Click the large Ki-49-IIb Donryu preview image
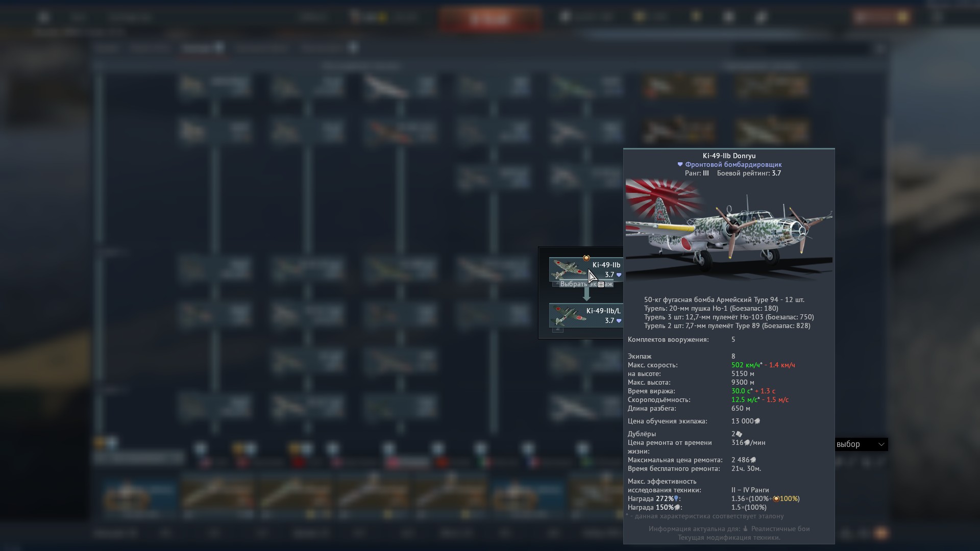This screenshot has height=551, width=980. pyautogui.click(x=729, y=230)
